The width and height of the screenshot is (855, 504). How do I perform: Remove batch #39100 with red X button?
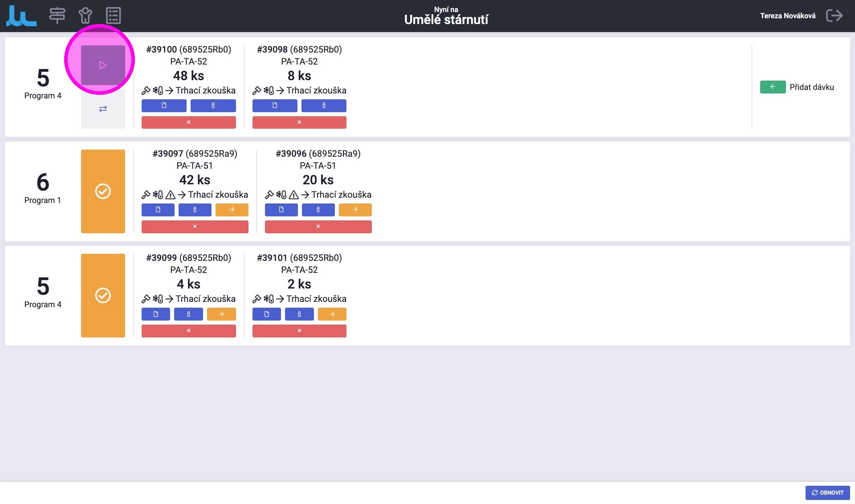tap(188, 122)
